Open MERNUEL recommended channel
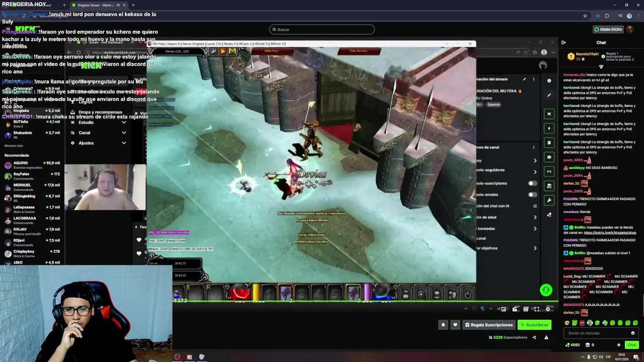The width and height of the screenshot is (644, 362). click(x=31, y=187)
